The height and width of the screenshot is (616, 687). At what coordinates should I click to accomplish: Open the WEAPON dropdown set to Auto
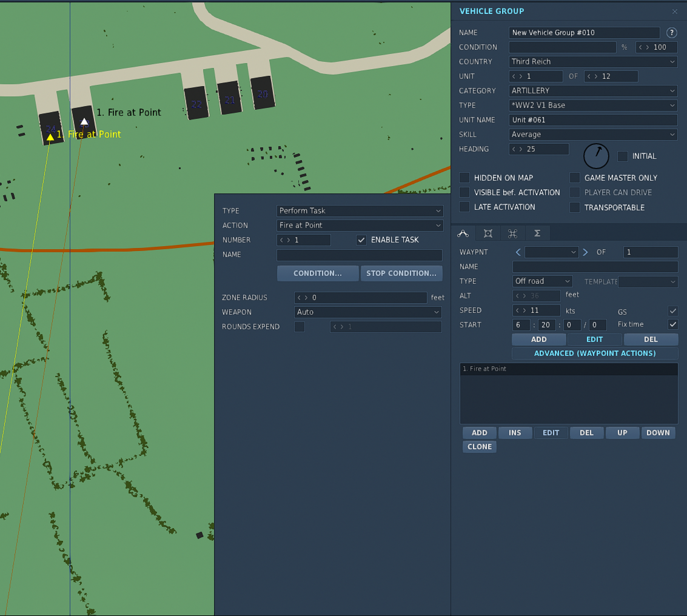(367, 312)
